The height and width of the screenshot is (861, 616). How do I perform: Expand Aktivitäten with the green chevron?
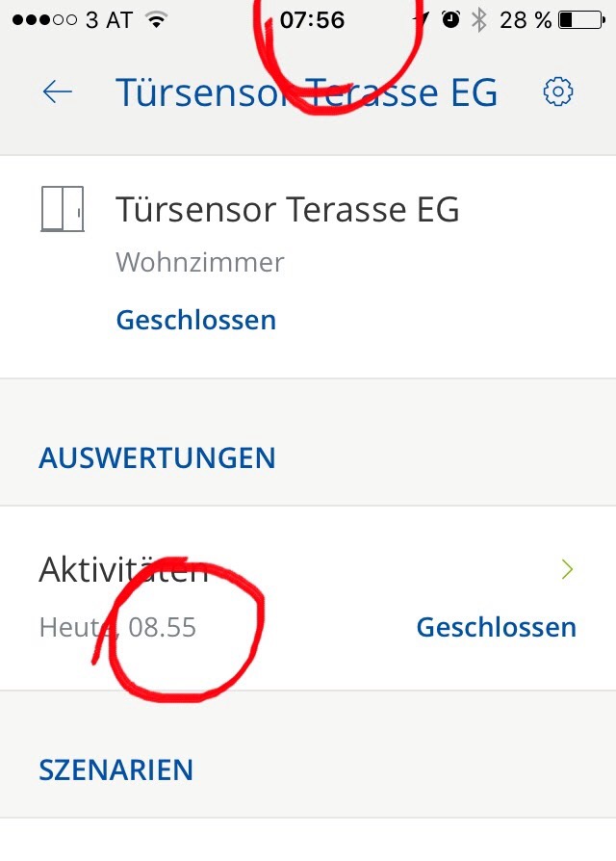[x=567, y=570]
